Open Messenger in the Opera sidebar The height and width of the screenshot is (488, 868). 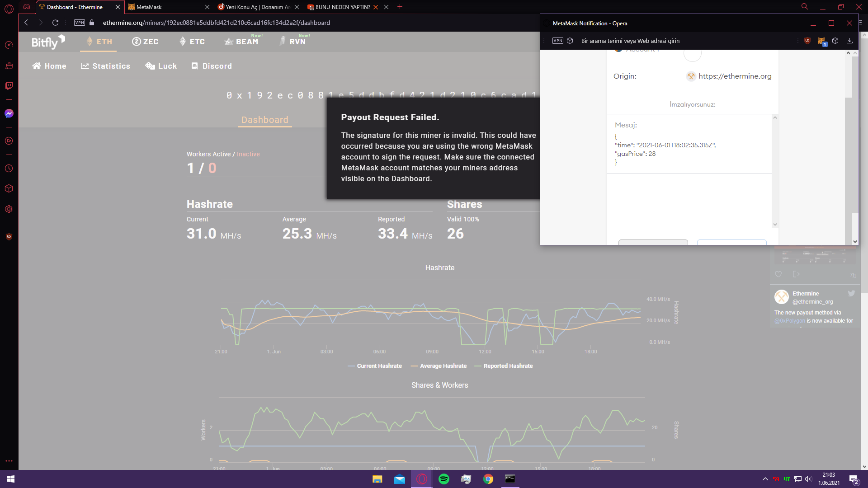point(9,113)
